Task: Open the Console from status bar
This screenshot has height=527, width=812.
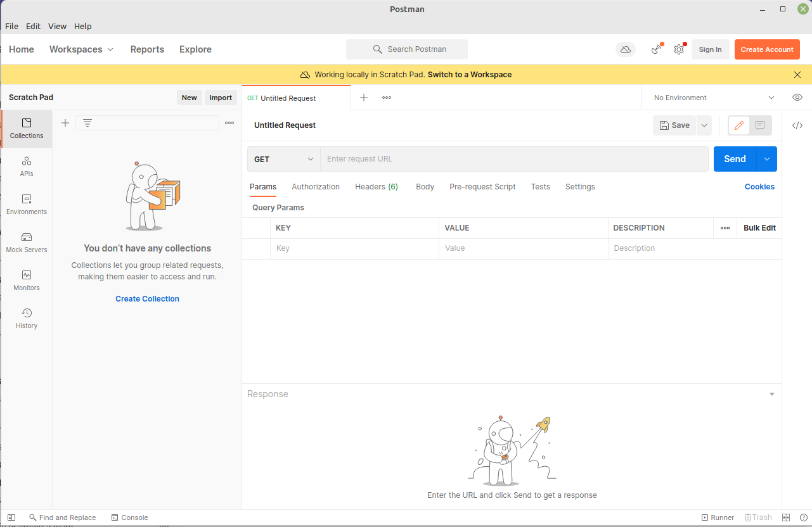Action: click(x=129, y=517)
